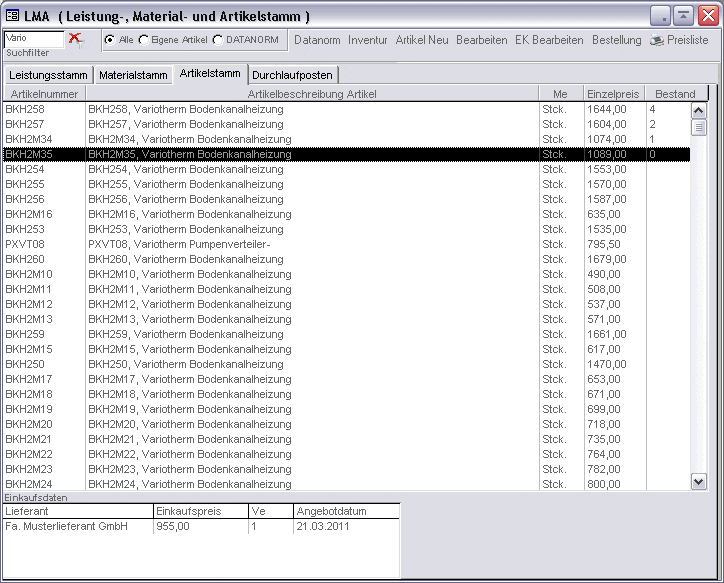Select article BKH254
This screenshot has height=583, width=724.
(x=347, y=169)
